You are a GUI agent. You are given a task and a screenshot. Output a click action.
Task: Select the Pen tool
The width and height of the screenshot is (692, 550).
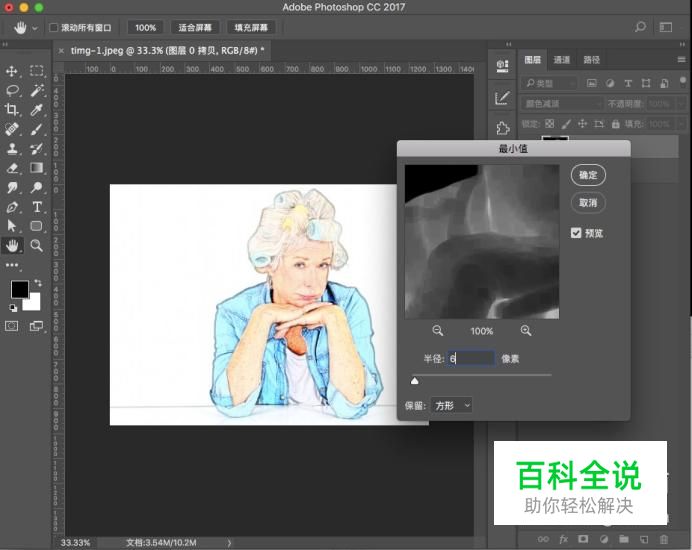click(12, 207)
